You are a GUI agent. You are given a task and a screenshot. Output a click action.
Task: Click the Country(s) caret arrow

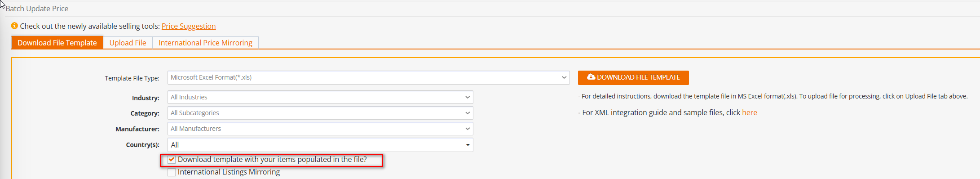pyautogui.click(x=468, y=145)
